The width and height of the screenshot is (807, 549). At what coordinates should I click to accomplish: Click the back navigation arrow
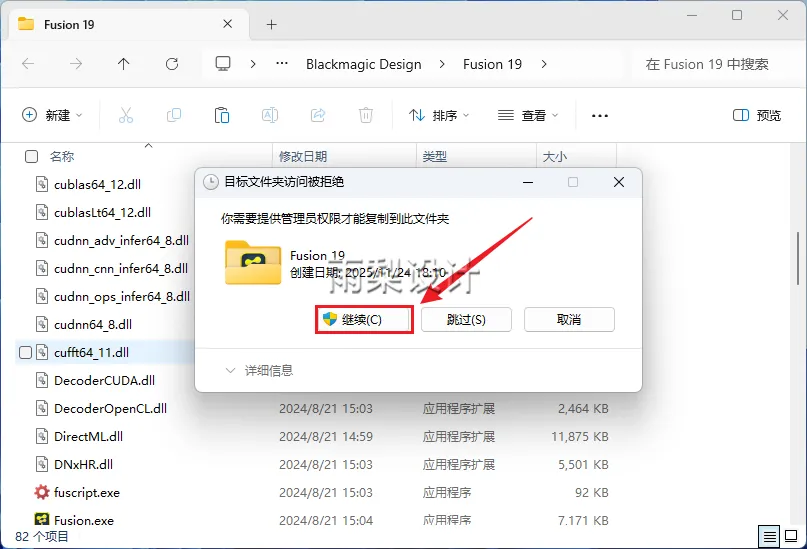click(28, 64)
